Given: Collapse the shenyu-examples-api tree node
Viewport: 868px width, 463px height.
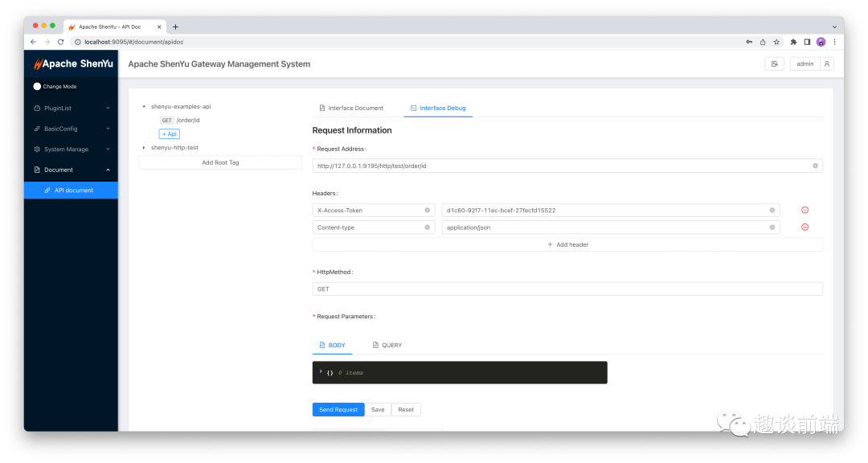Looking at the screenshot, I should tap(143, 106).
